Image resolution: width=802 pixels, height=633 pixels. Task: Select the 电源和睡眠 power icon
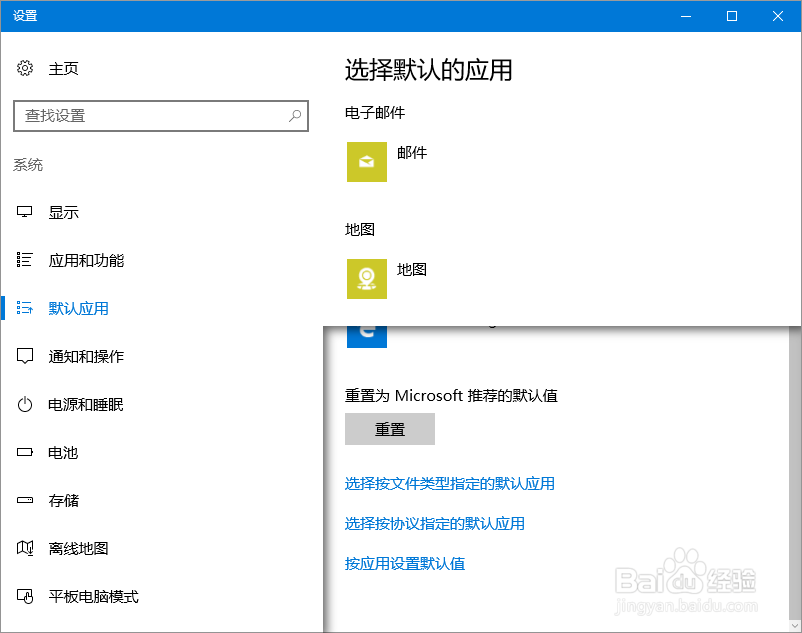coord(24,404)
